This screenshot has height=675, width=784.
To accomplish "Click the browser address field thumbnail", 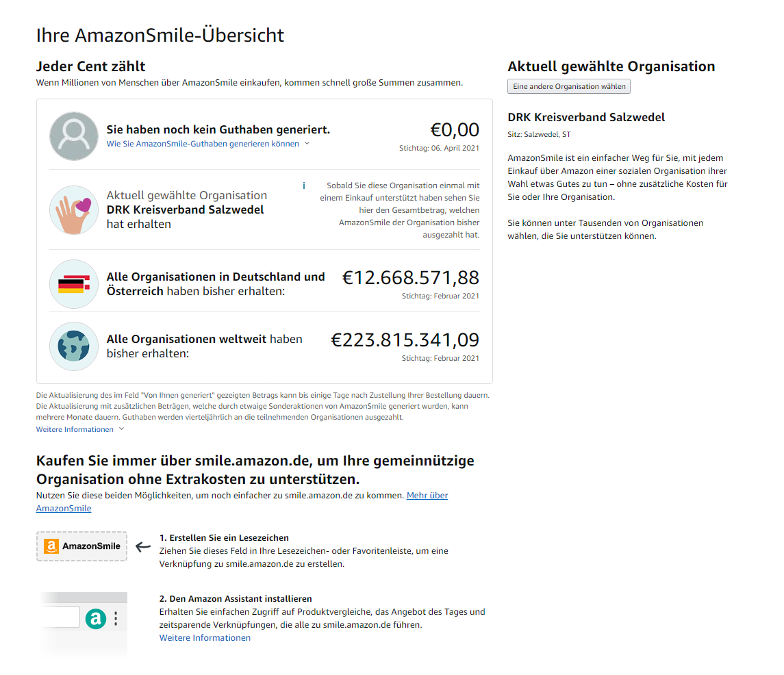I will click(60, 617).
